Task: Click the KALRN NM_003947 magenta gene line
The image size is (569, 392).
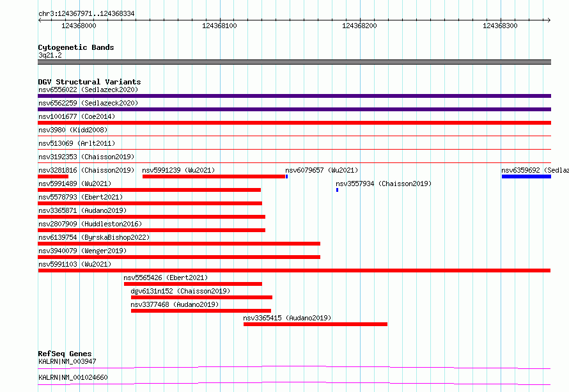Action: (x=294, y=367)
